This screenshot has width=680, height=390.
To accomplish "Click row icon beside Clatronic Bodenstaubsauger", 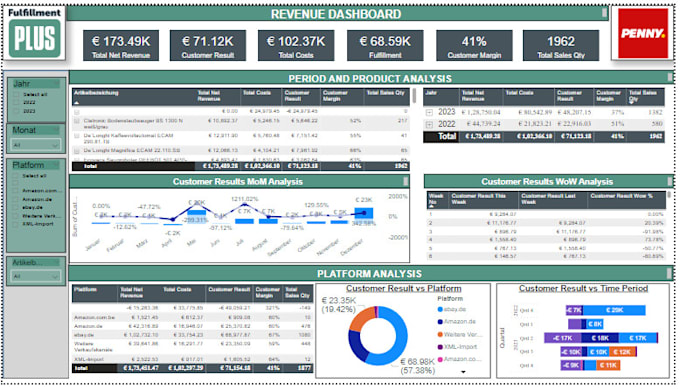I will 77,121.
